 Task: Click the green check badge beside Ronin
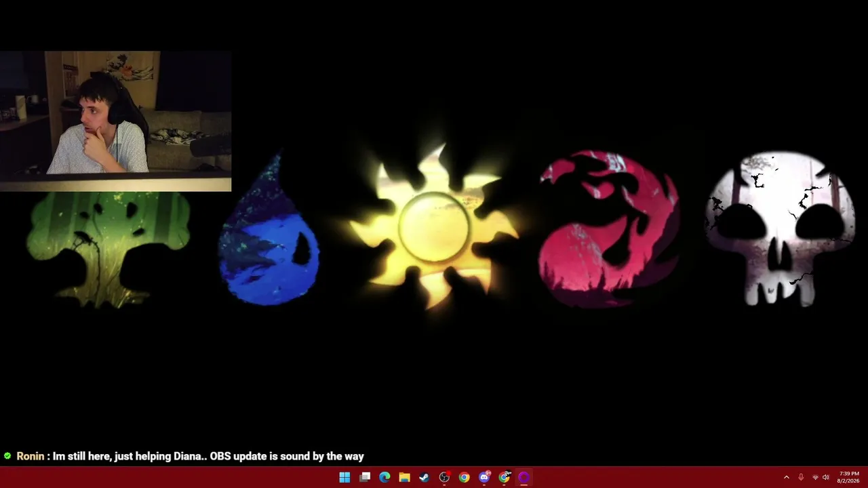[7, 456]
